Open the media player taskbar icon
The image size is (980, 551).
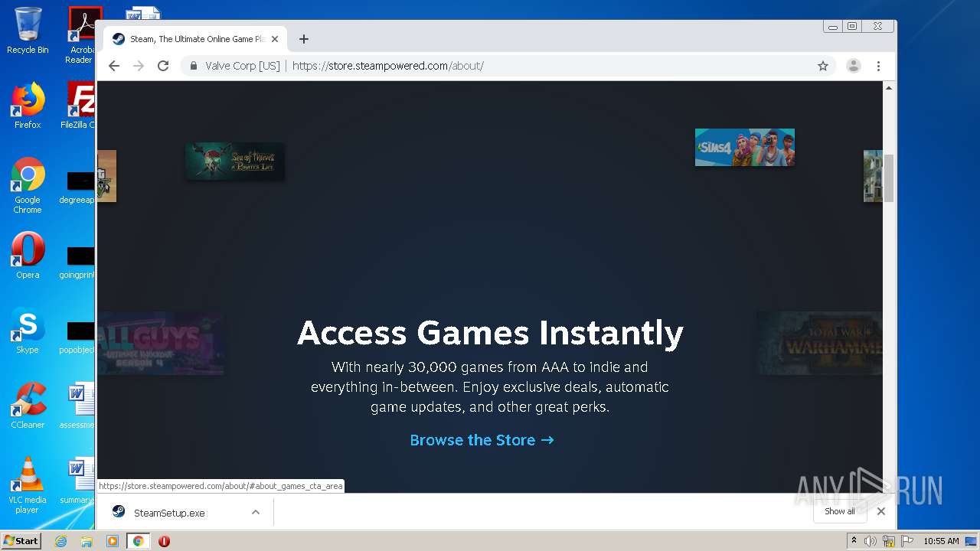click(x=113, y=541)
